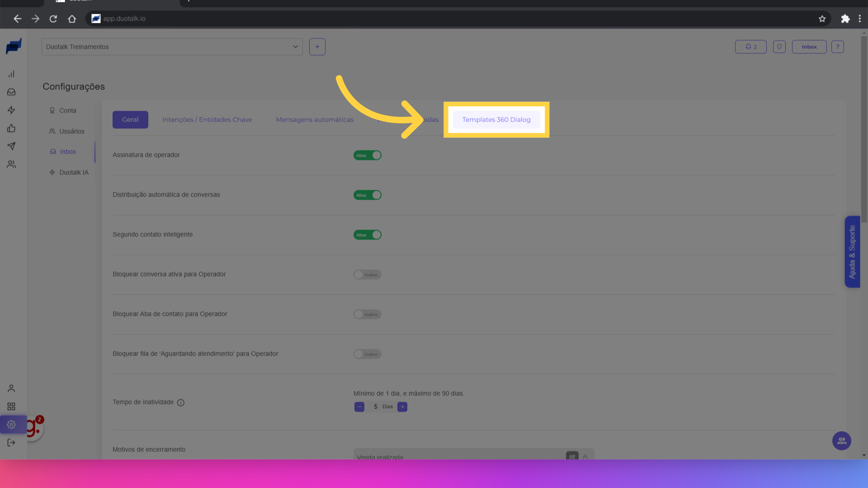Viewport: 868px width, 488px height.
Task: Increase inactivity days with plus stepper
Action: [402, 407]
